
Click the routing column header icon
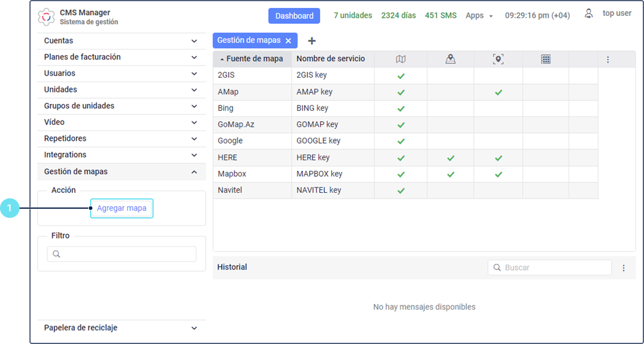click(x=451, y=59)
